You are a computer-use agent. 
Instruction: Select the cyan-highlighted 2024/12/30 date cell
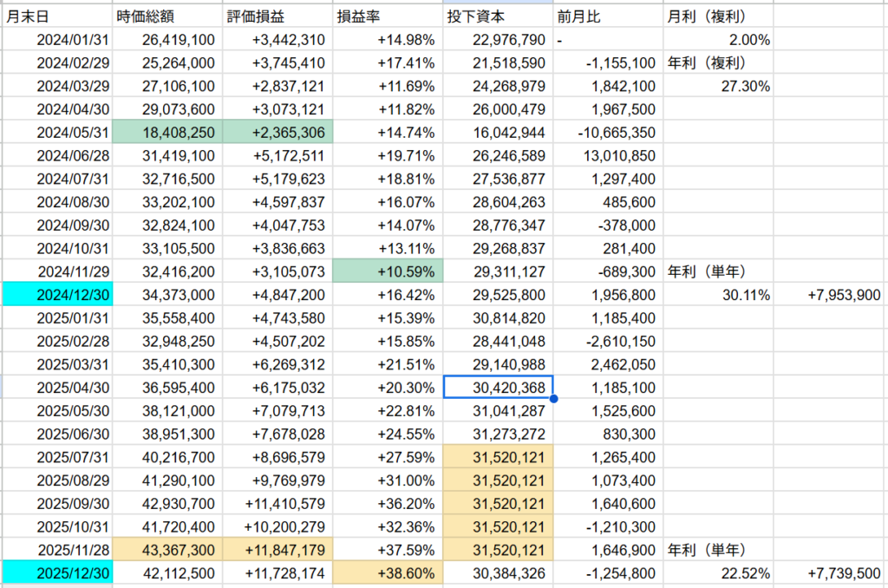56,295
